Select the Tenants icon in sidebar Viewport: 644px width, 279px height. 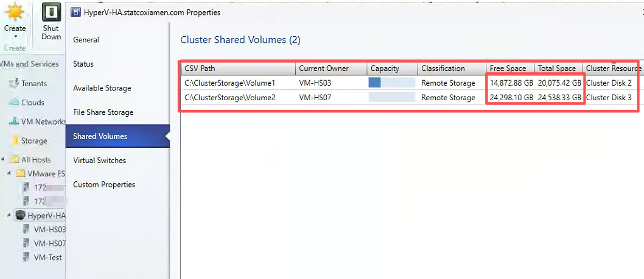tap(14, 83)
